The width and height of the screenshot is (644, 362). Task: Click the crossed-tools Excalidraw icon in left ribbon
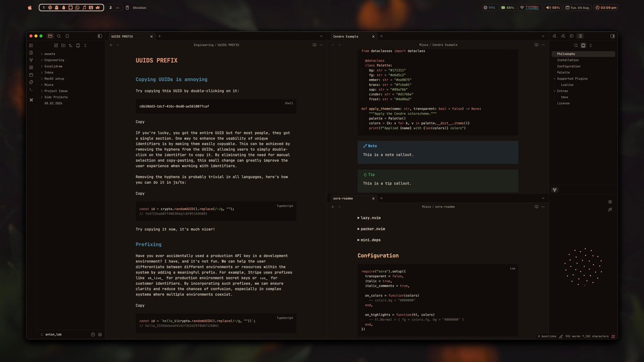tap(31, 100)
